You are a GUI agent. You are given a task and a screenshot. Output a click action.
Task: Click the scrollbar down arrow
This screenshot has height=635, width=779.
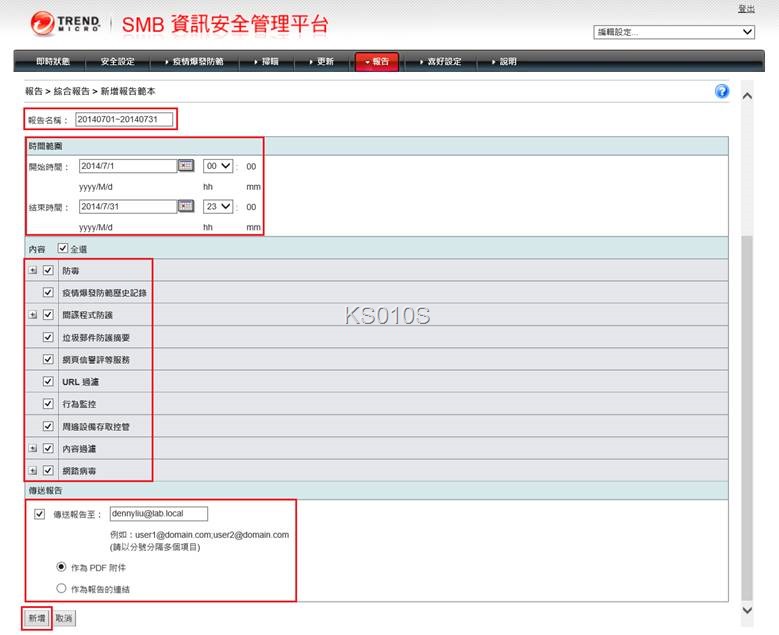747,610
